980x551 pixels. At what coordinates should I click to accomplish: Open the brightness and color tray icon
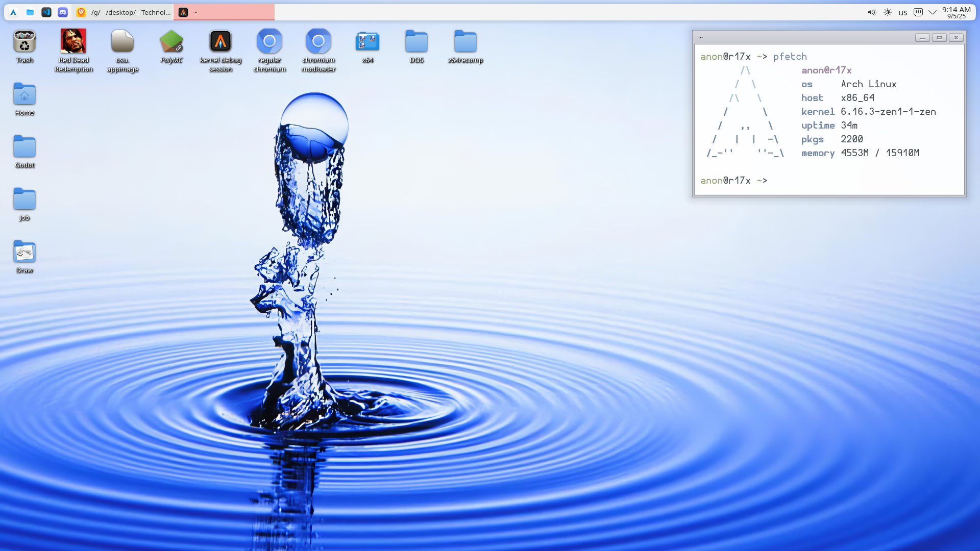pos(888,12)
